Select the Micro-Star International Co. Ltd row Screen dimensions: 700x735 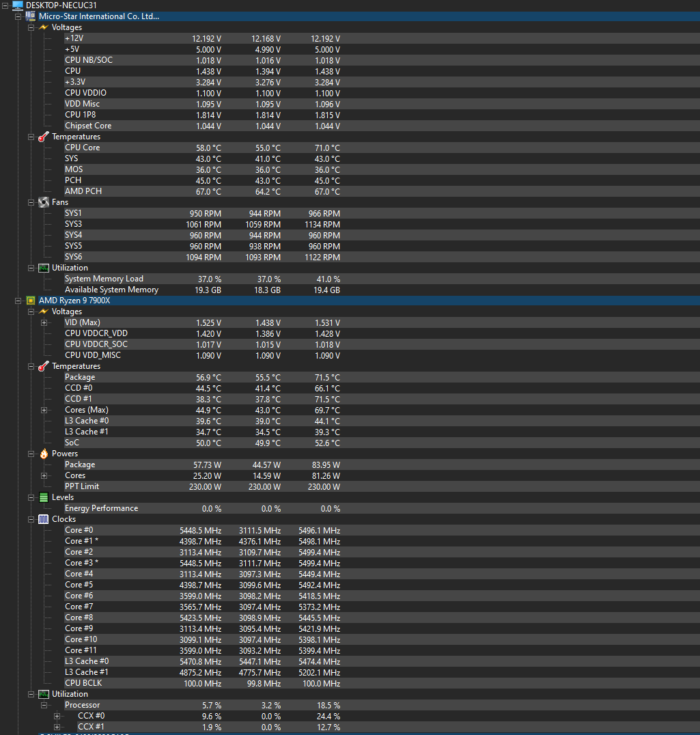[369, 16]
